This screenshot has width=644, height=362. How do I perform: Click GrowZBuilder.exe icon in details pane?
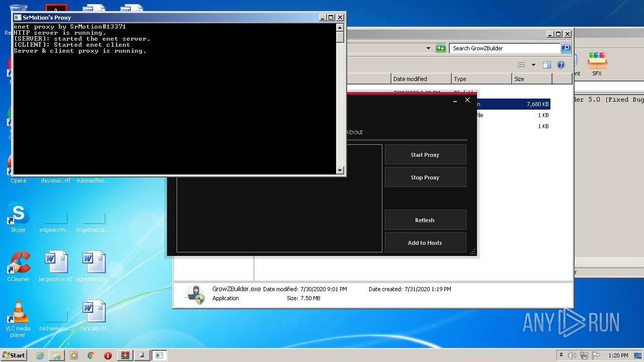[x=195, y=295]
